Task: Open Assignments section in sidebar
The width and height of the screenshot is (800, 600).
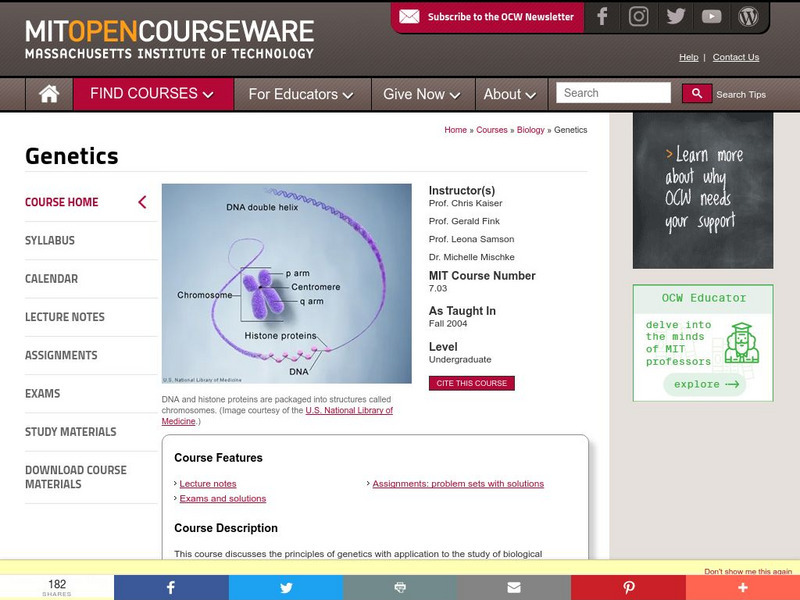Action: point(61,355)
